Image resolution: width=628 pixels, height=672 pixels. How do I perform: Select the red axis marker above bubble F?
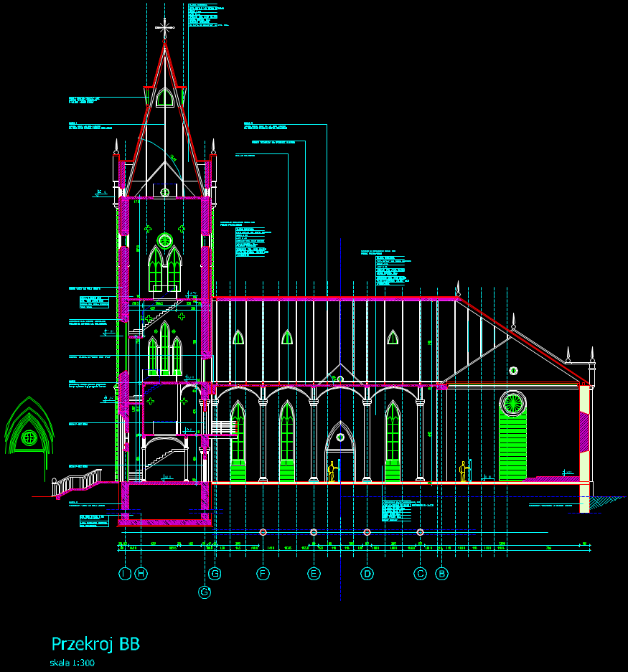point(263,532)
